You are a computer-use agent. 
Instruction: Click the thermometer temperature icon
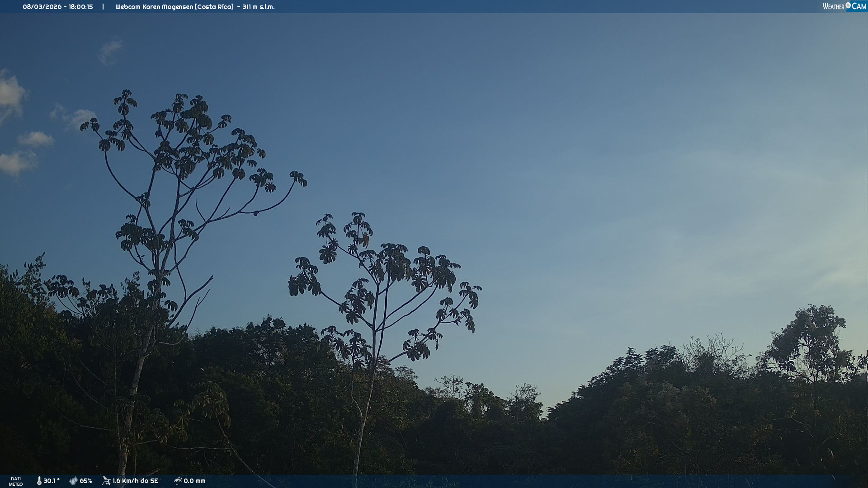(x=39, y=481)
